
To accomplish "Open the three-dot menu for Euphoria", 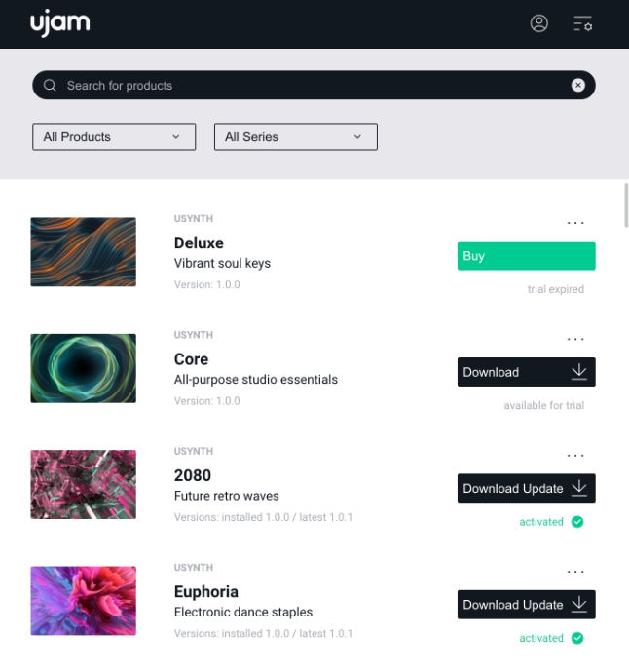I will click(x=575, y=572).
